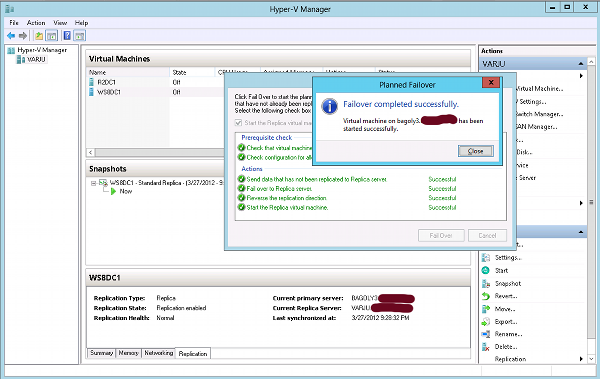This screenshot has height=379, width=600.
Task: Click 'Send data that has not been replicated' check icon
Action: point(241,179)
